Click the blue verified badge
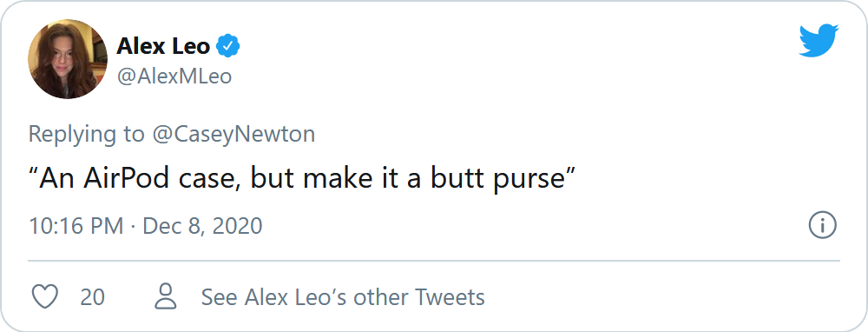 [227, 46]
